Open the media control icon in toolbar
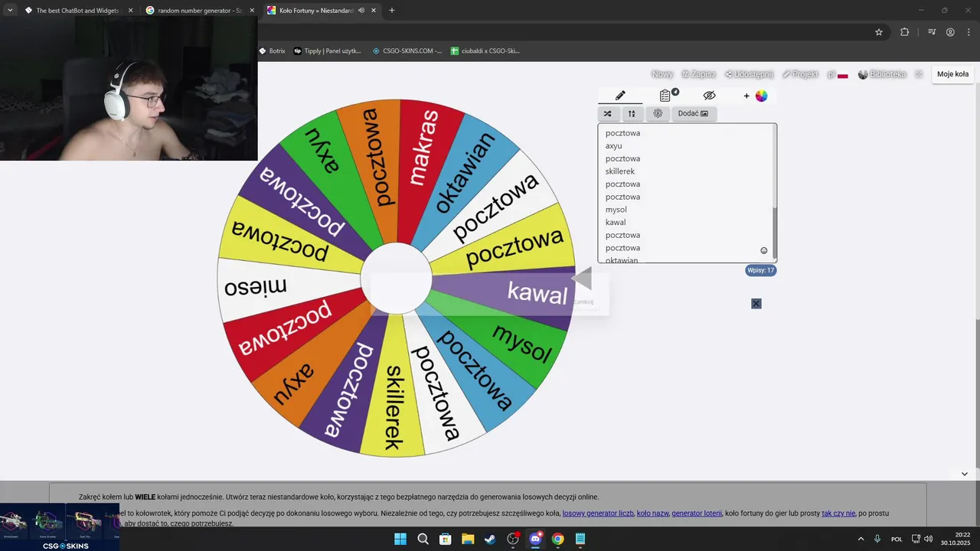This screenshot has width=980, height=551. pos(932,32)
